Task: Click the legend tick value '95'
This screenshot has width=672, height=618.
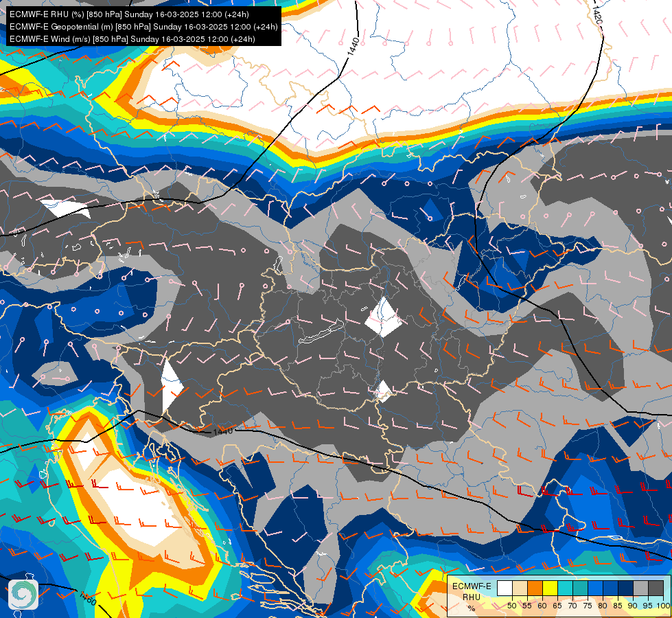Action: pyautogui.click(x=647, y=606)
